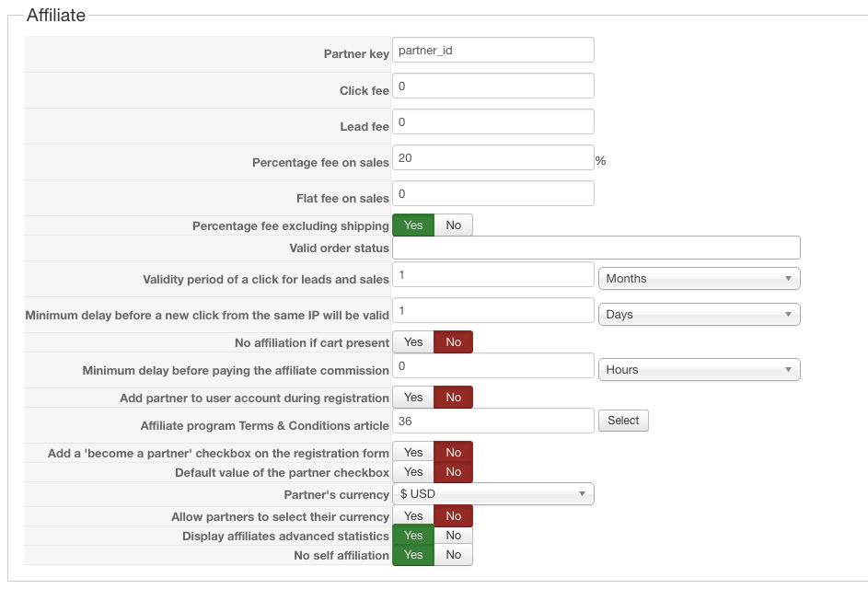Set Percentage fee excluding shipping to No
The height and width of the screenshot is (589, 868).
click(454, 225)
